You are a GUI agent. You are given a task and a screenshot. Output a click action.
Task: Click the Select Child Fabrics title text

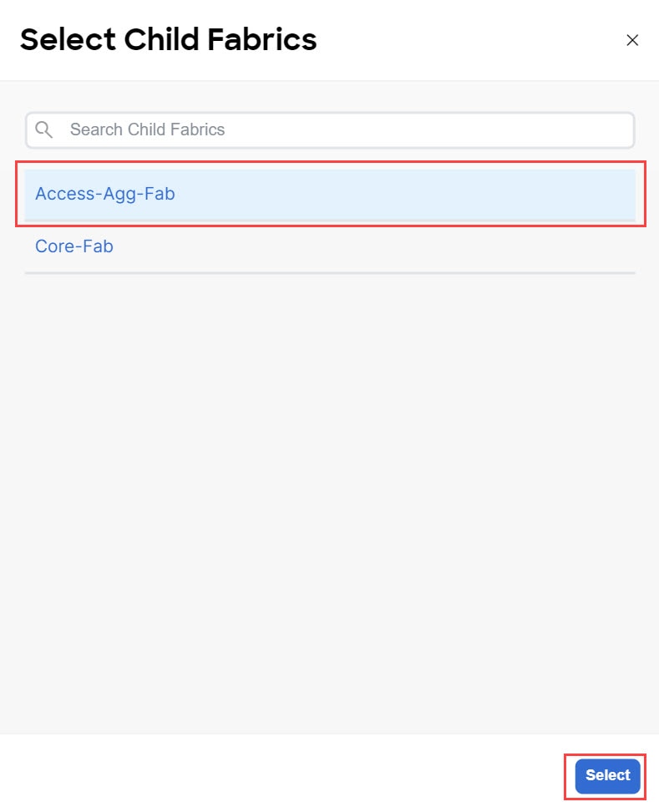click(168, 39)
